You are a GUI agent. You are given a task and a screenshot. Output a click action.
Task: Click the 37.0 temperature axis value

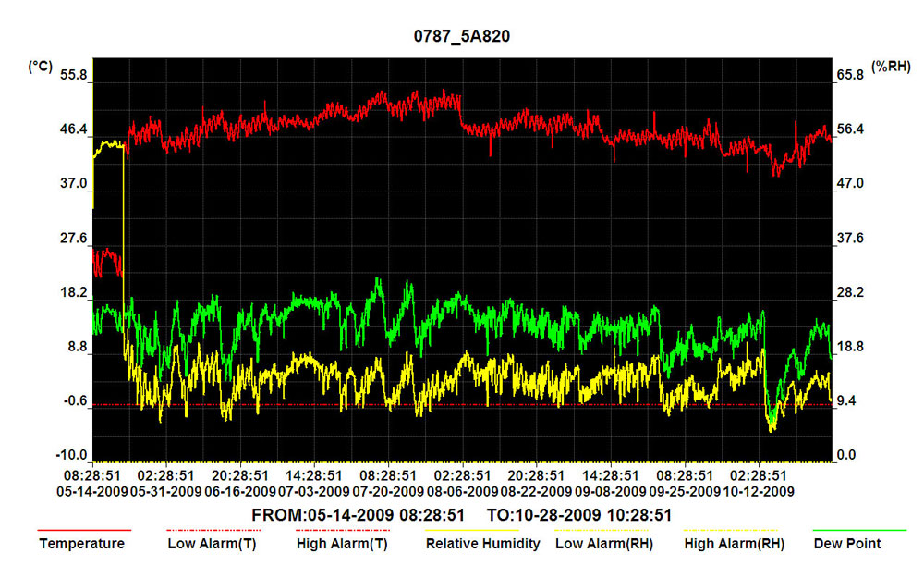point(74,183)
